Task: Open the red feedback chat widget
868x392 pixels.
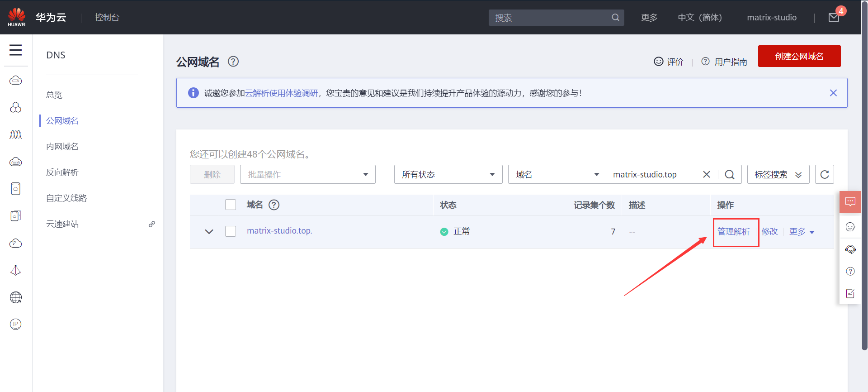Action: point(850,201)
